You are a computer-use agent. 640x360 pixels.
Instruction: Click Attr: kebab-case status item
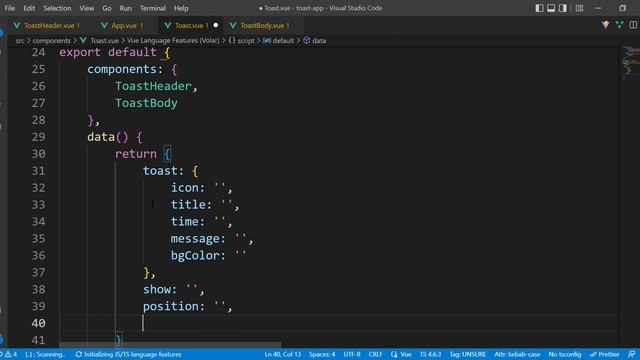[517, 354]
